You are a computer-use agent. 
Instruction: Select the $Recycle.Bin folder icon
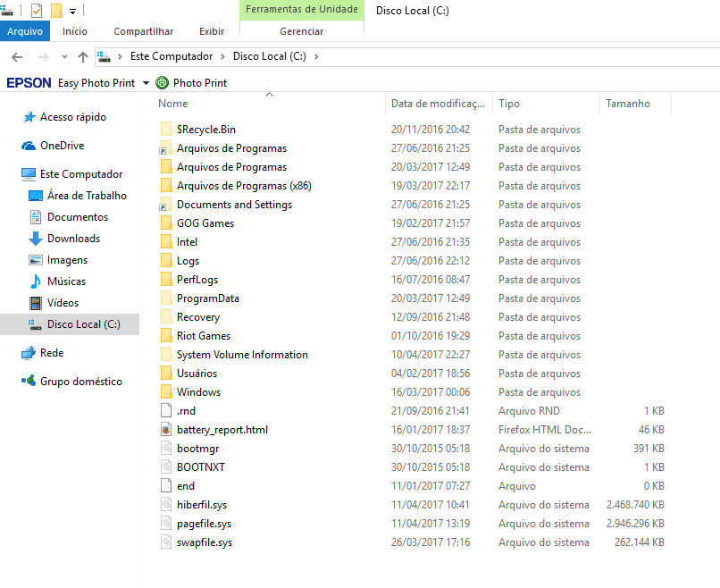click(166, 129)
